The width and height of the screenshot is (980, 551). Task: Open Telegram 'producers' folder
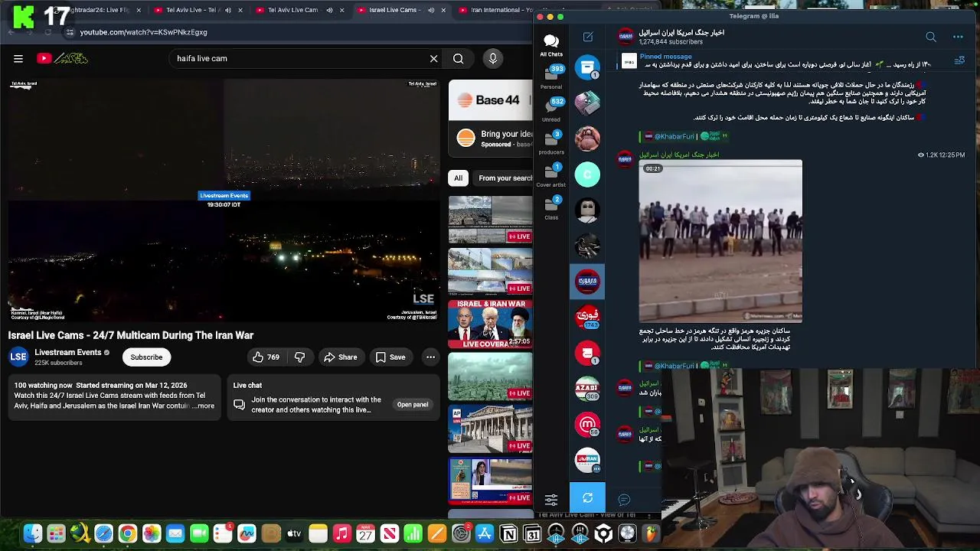[551, 143]
